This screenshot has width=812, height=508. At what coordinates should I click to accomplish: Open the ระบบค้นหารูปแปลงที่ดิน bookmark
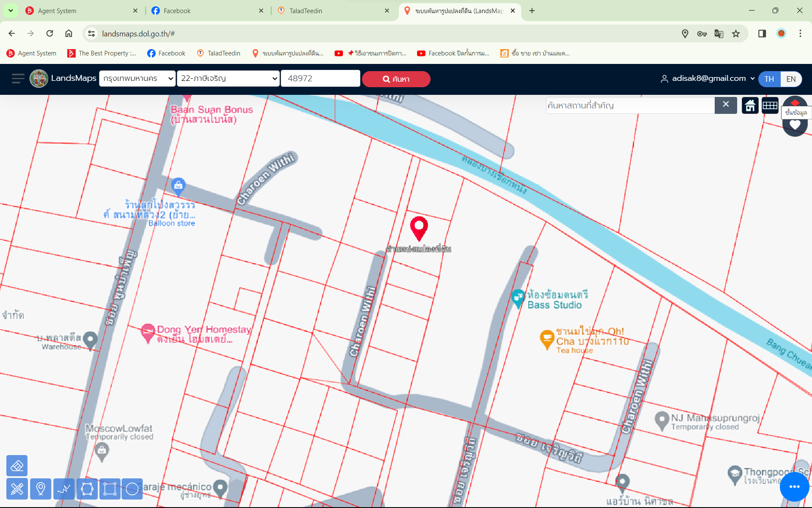coord(288,53)
